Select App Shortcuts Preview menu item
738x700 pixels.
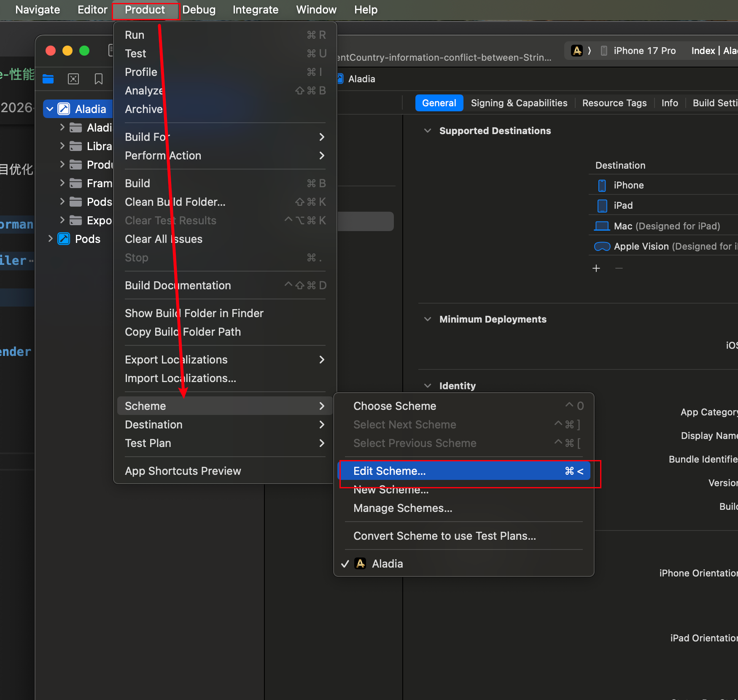pos(225,471)
